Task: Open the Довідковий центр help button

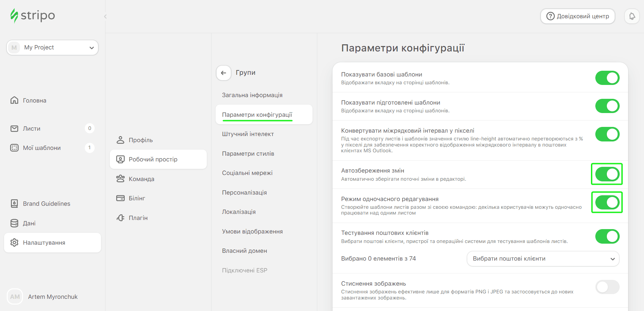Action: click(x=577, y=16)
